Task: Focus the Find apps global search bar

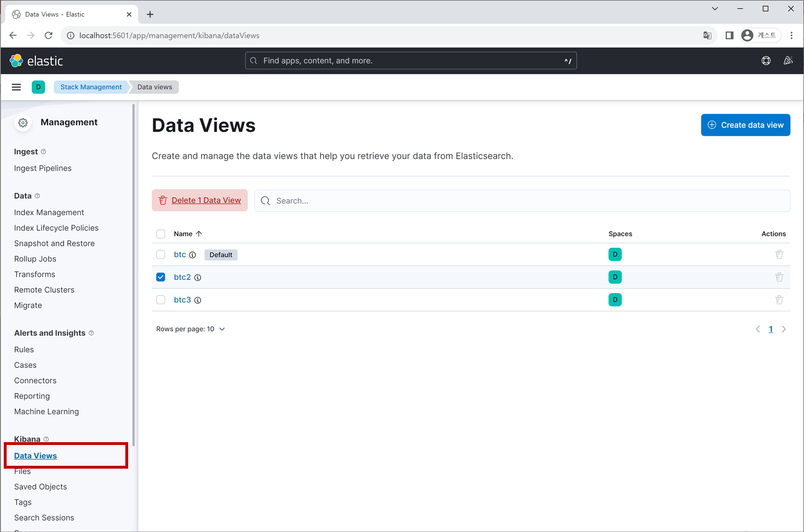Action: coord(411,61)
